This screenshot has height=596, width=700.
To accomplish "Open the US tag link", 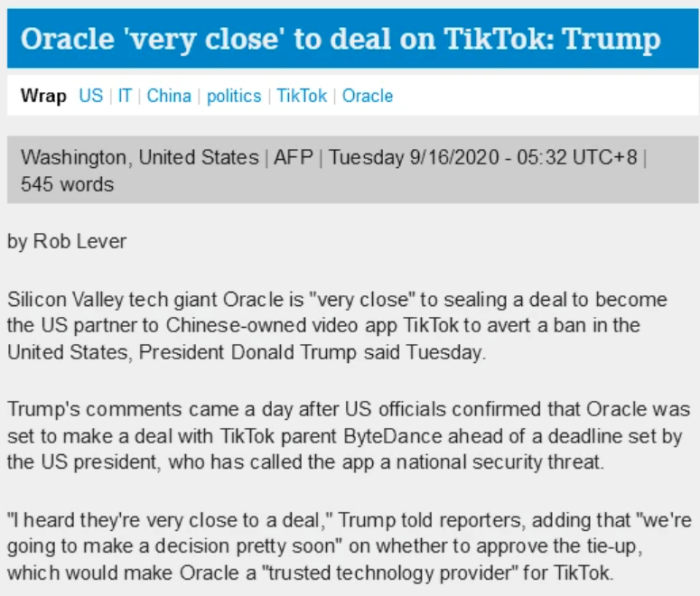I will tap(90, 96).
